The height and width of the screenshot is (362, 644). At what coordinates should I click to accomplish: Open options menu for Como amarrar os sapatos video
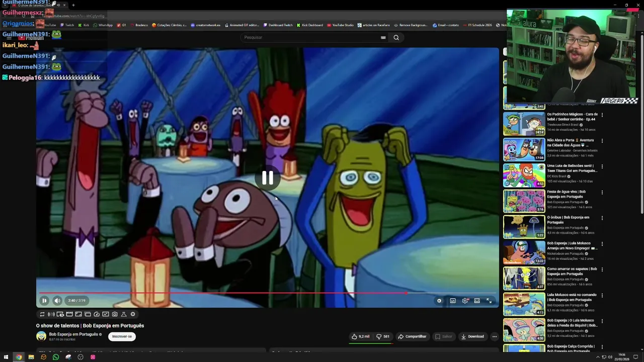click(602, 269)
